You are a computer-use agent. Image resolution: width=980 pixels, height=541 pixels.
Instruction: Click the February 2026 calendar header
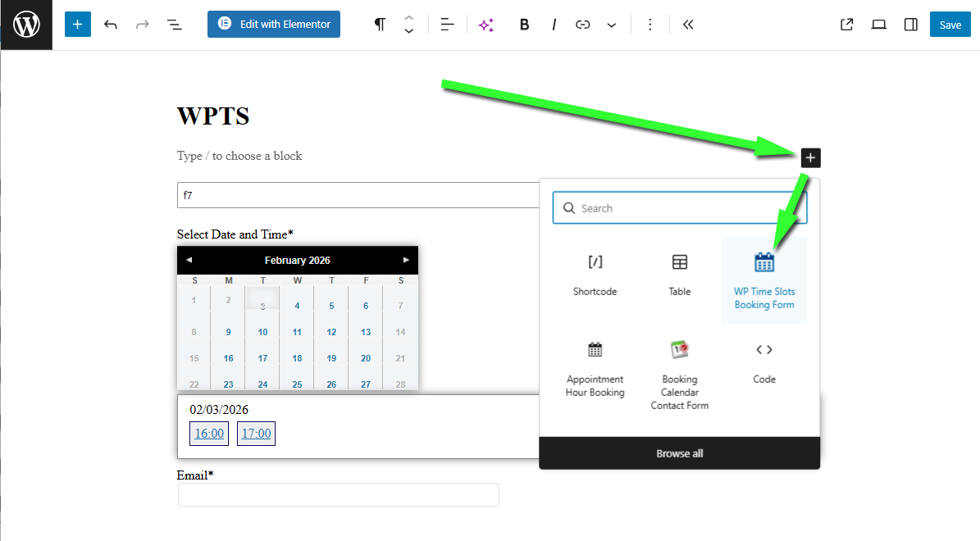click(297, 260)
